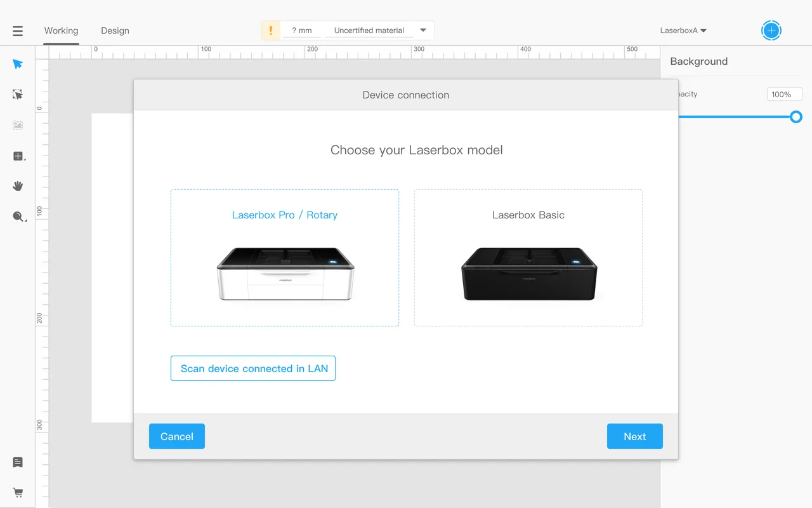Open the feedback message icon
812x508 pixels.
coord(18,462)
